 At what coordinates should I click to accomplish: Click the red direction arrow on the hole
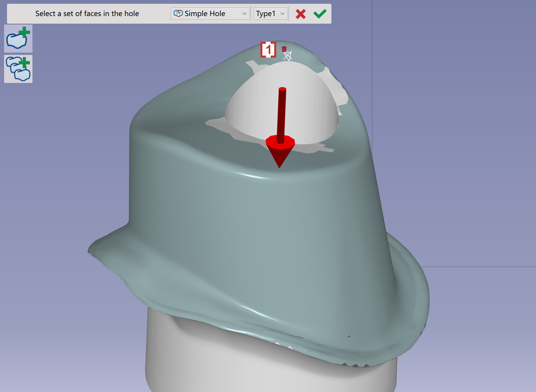click(280, 127)
